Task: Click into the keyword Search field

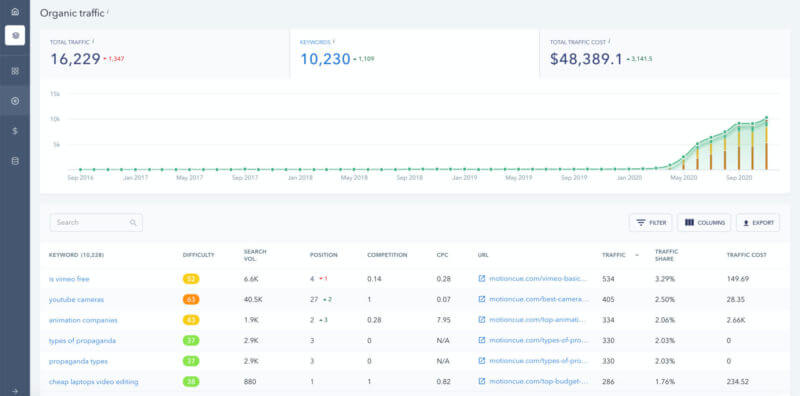Action: [x=96, y=222]
